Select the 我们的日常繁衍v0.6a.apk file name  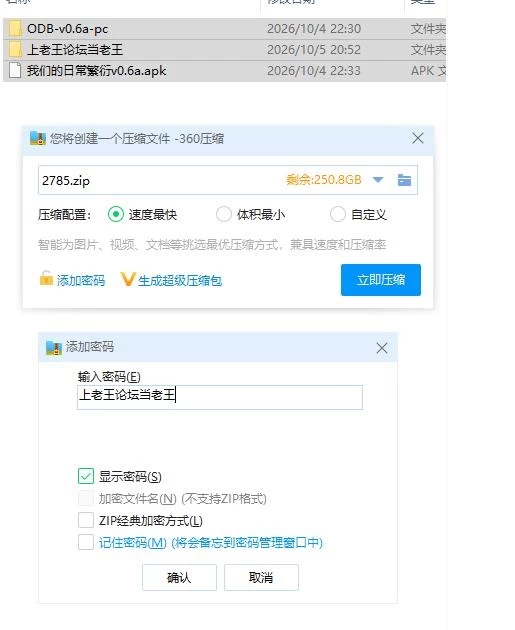point(96,71)
